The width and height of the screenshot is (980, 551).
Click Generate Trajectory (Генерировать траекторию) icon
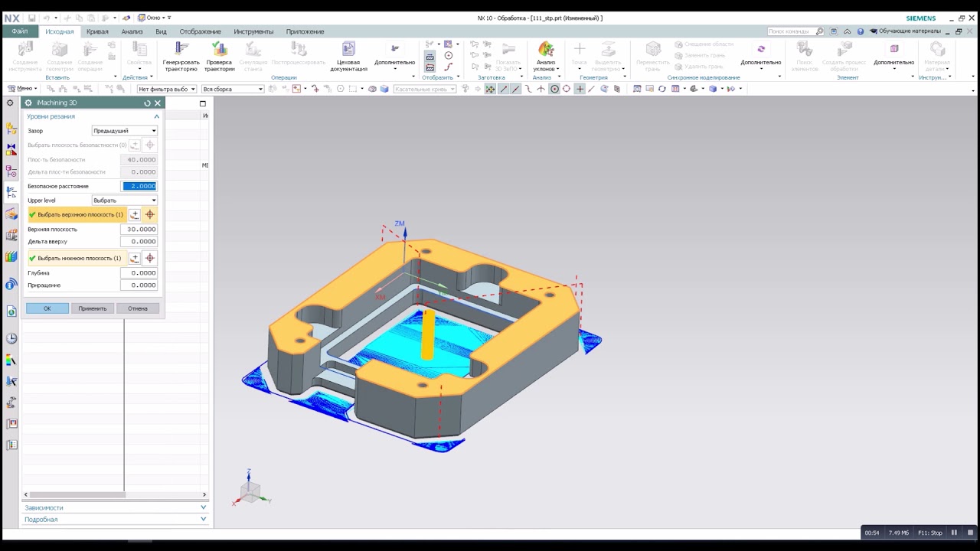tap(181, 49)
